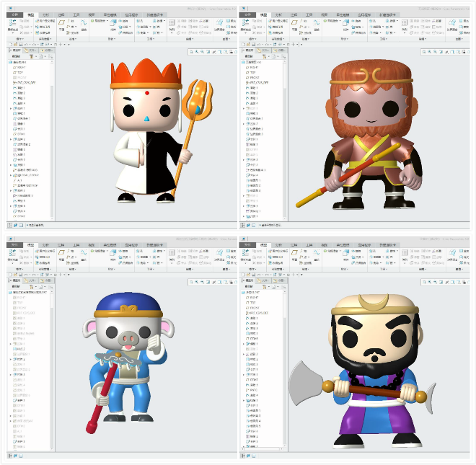The image size is (476, 465).
Task: Expand the 基准 group dropdown in monk figure window
Action: pyautogui.click(x=73, y=39)
